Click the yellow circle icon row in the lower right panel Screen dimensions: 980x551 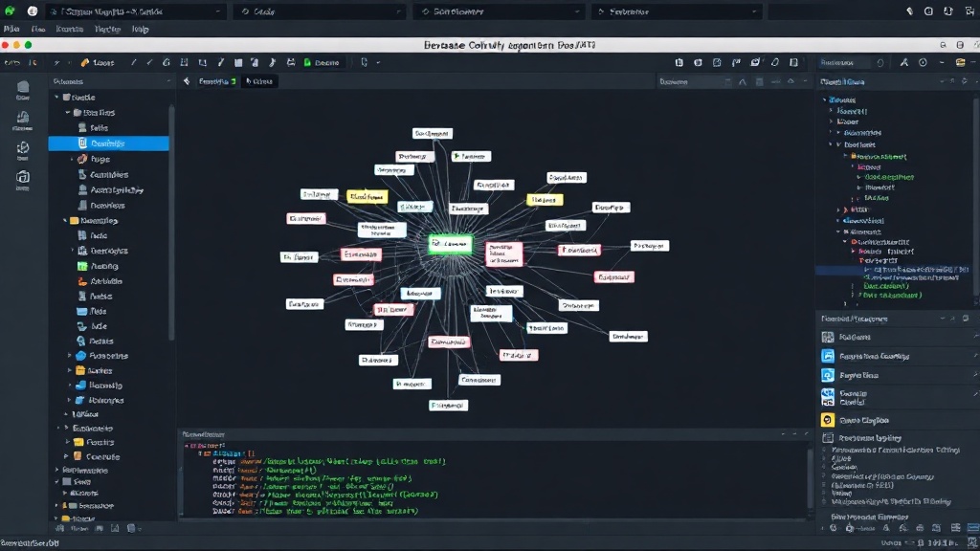pyautogui.click(x=898, y=420)
